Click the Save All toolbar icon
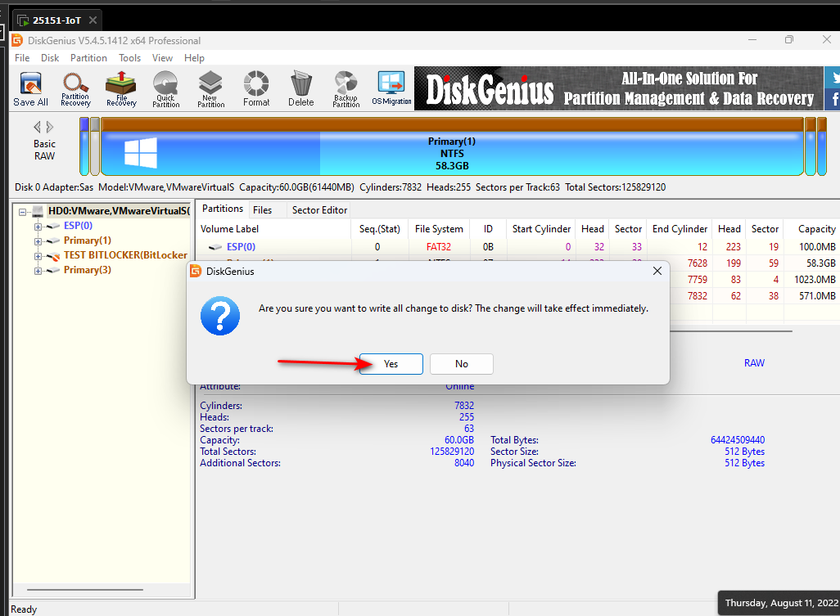Viewport: 840px width, 616px height. pyautogui.click(x=30, y=89)
